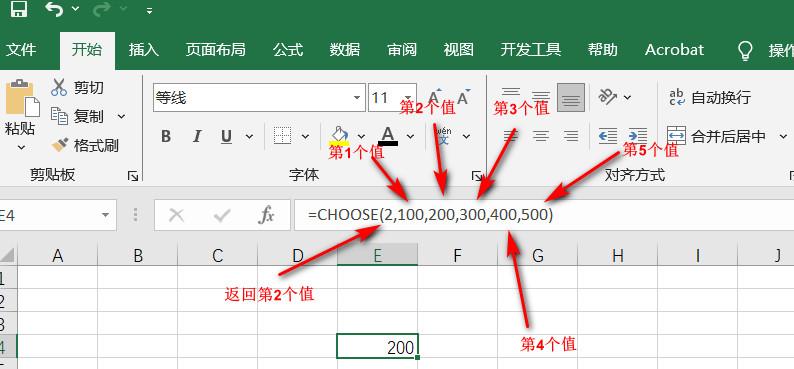
Task: Open the Borders dropdown arrow
Action: coord(305,137)
